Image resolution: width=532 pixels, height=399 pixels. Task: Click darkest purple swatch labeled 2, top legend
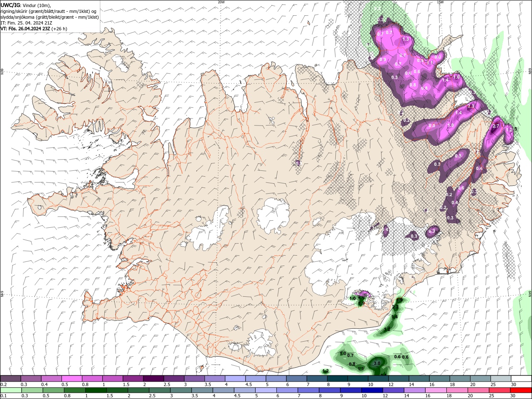153,379
